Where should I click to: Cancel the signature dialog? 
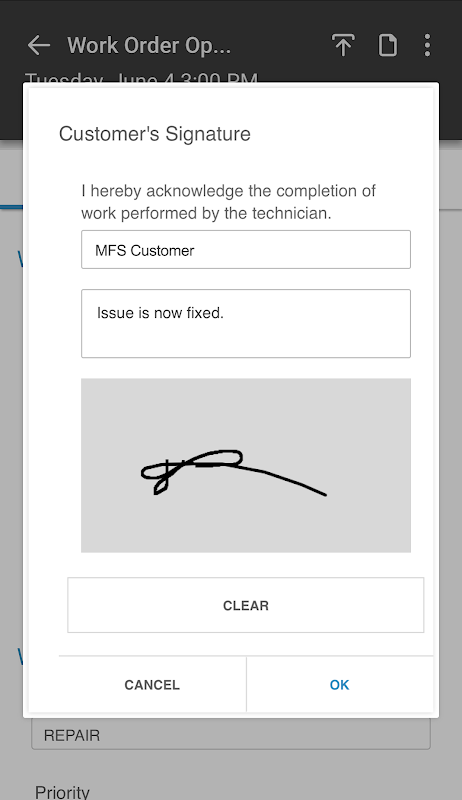click(152, 685)
